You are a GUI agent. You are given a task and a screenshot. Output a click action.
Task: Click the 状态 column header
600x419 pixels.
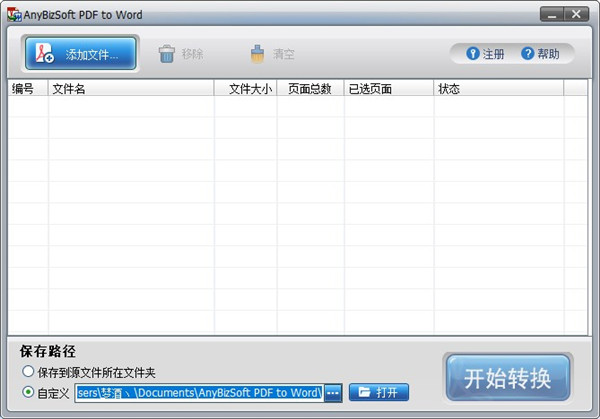(497, 89)
